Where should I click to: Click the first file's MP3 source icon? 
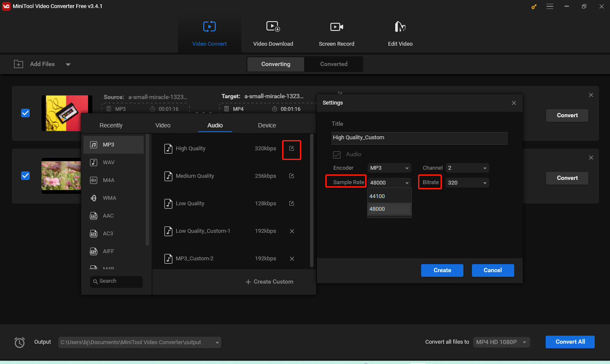pyautogui.click(x=108, y=109)
